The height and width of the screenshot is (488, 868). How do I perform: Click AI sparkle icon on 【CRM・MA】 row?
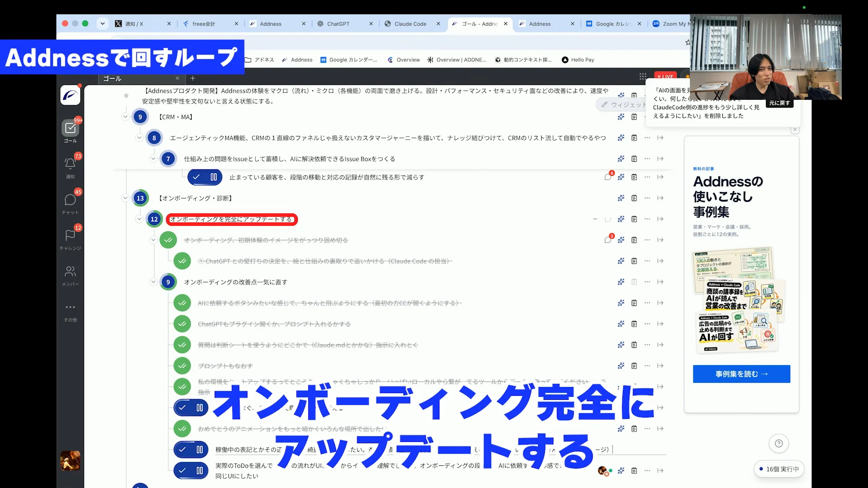point(621,117)
